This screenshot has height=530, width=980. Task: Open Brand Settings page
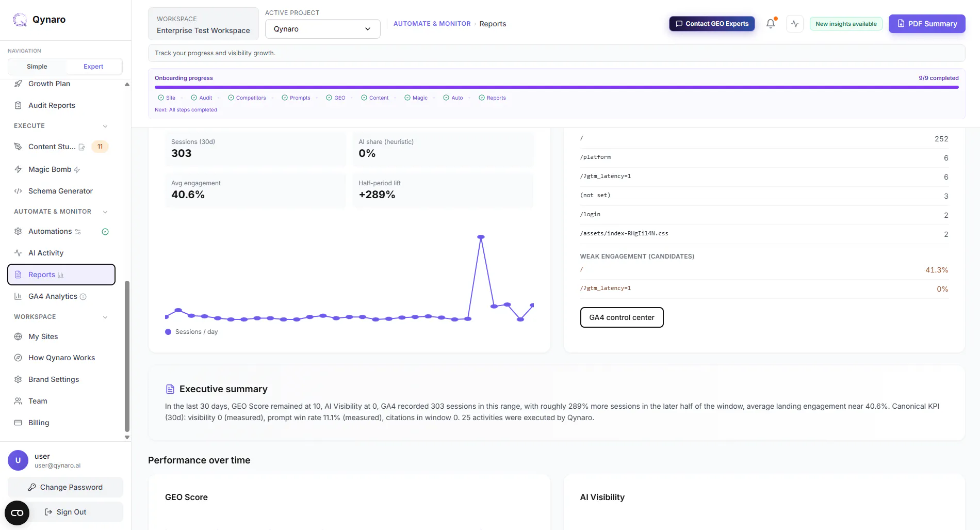tap(61, 379)
